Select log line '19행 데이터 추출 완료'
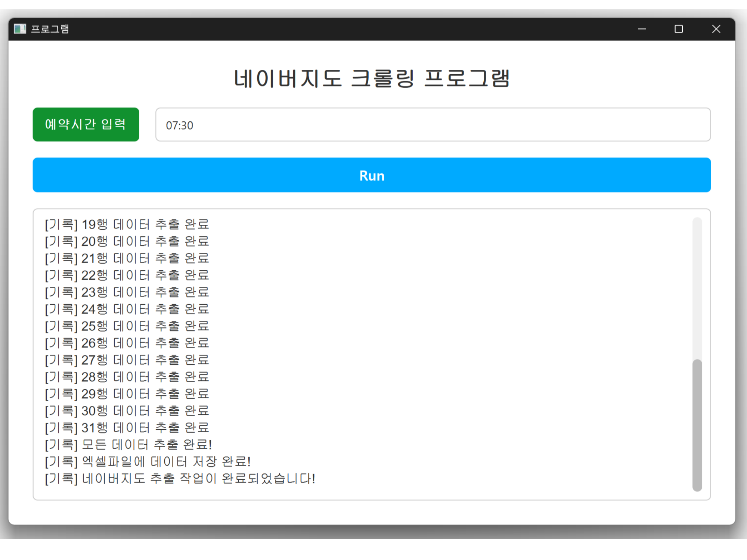Image resolution: width=747 pixels, height=560 pixels. tap(127, 224)
